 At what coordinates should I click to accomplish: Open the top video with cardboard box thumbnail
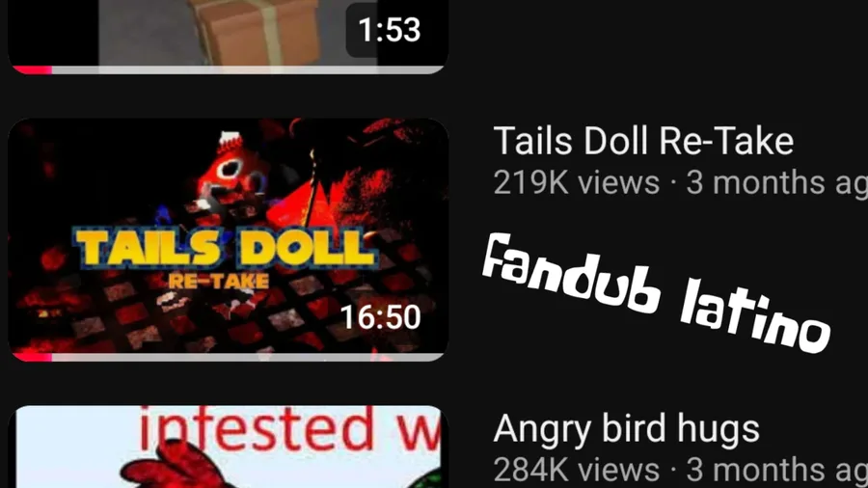[x=228, y=37]
